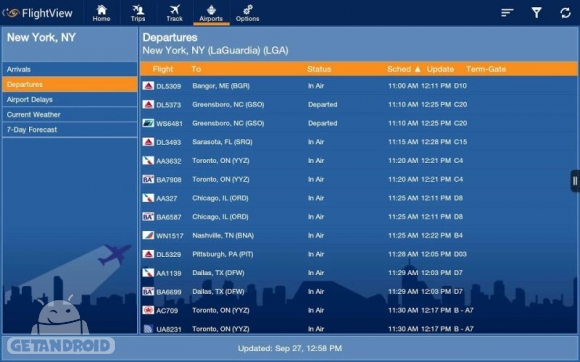
Task: Click gate C15 for DL3493
Action: point(460,142)
